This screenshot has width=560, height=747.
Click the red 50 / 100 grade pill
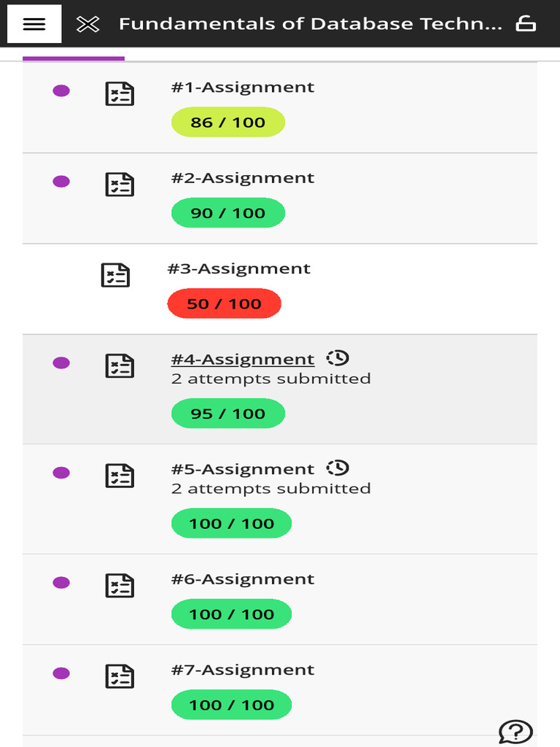tap(224, 303)
